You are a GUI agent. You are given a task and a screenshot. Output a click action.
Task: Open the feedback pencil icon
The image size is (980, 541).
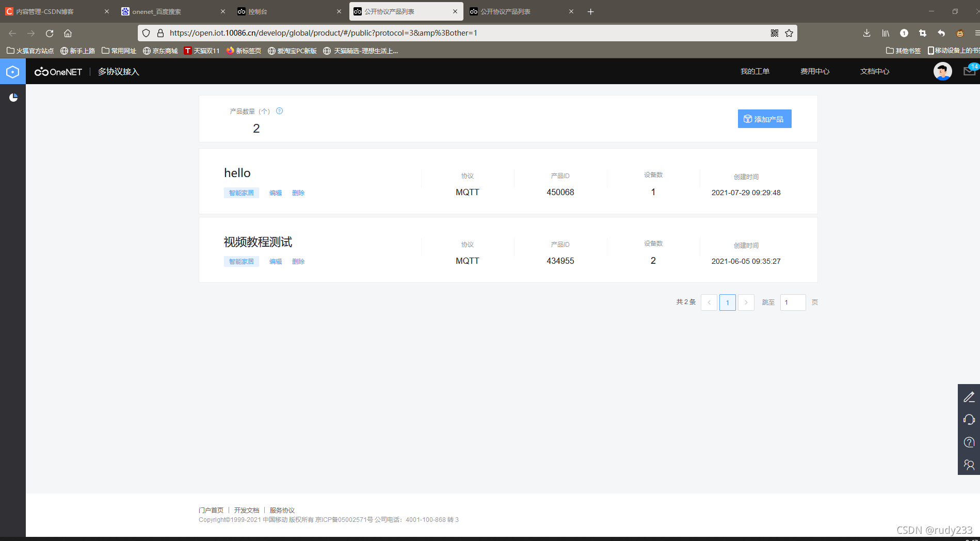pos(969,397)
